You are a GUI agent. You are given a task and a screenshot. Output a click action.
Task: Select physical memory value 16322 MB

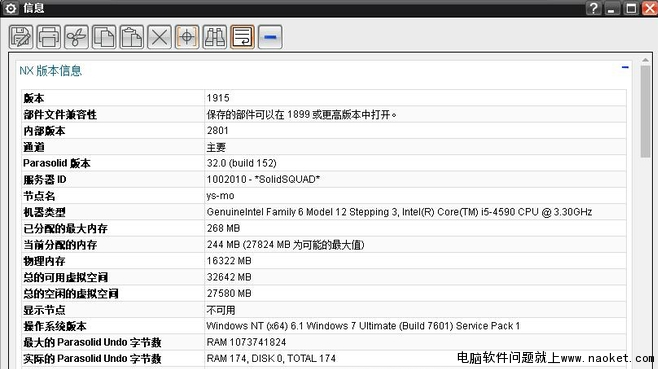tap(229, 261)
